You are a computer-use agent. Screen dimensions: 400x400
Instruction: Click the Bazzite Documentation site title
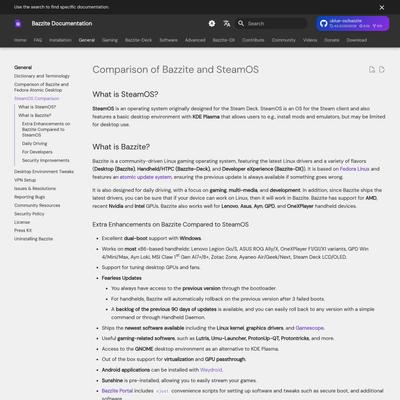(62, 23)
